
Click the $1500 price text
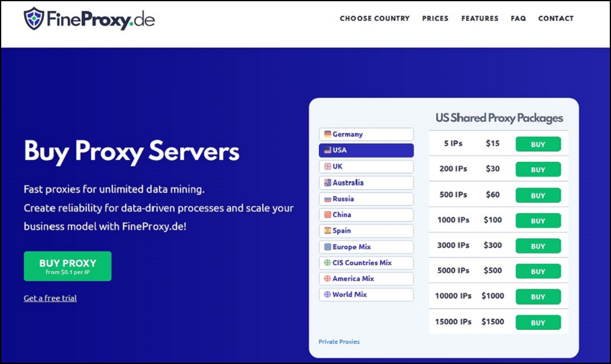(492, 322)
